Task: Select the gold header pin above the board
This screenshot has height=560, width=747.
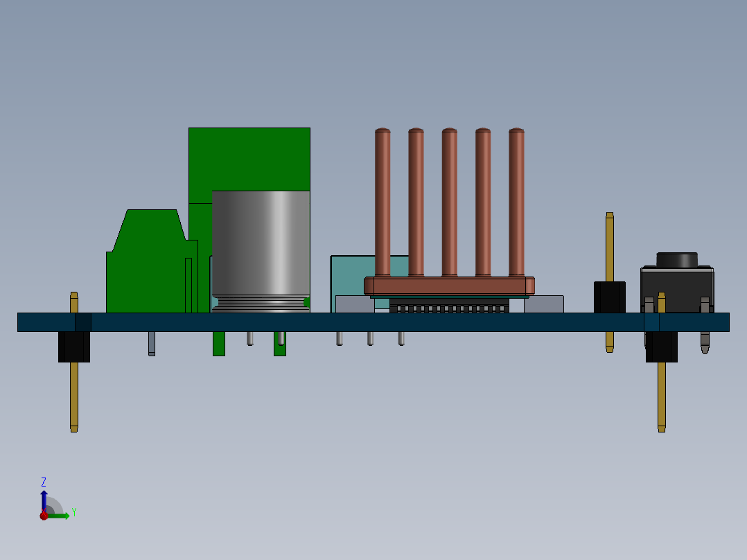Action: (609, 247)
